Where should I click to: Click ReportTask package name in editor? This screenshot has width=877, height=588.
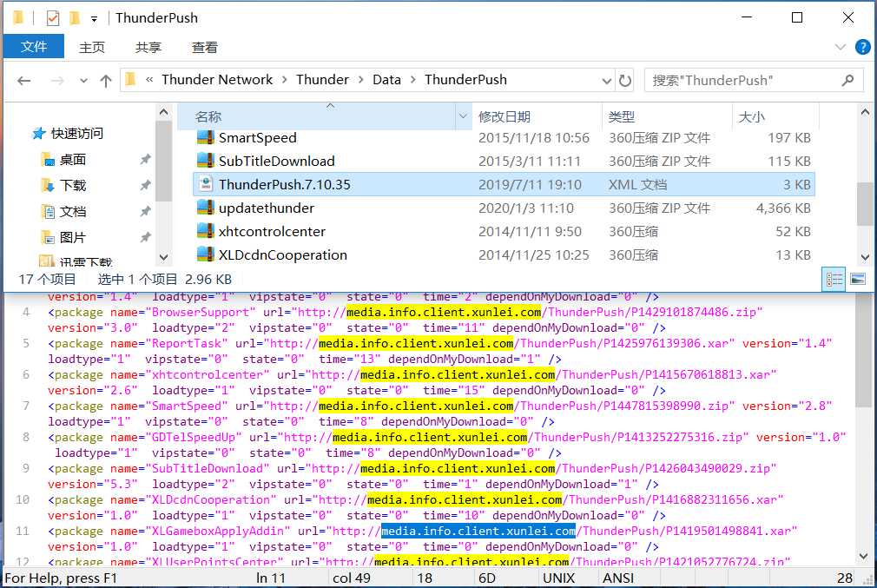(186, 344)
